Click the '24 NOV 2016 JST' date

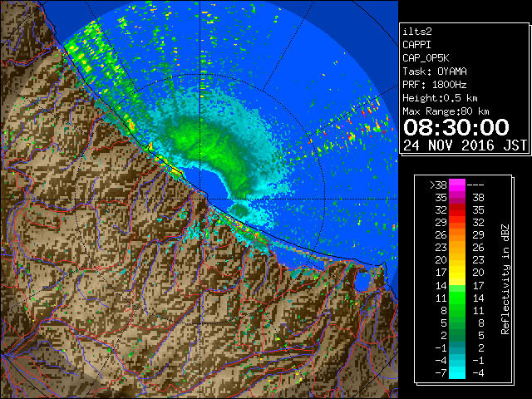click(x=465, y=145)
